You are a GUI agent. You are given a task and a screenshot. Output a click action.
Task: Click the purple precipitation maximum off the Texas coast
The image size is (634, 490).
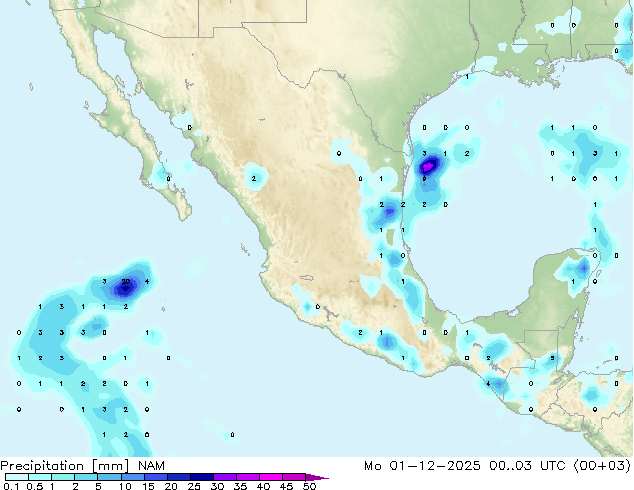click(428, 167)
